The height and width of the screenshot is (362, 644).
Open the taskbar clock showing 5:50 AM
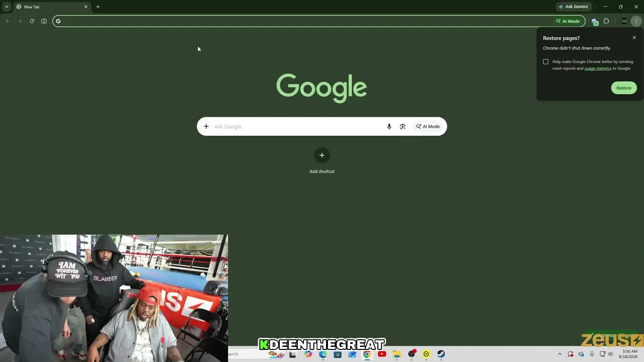pyautogui.click(x=629, y=354)
